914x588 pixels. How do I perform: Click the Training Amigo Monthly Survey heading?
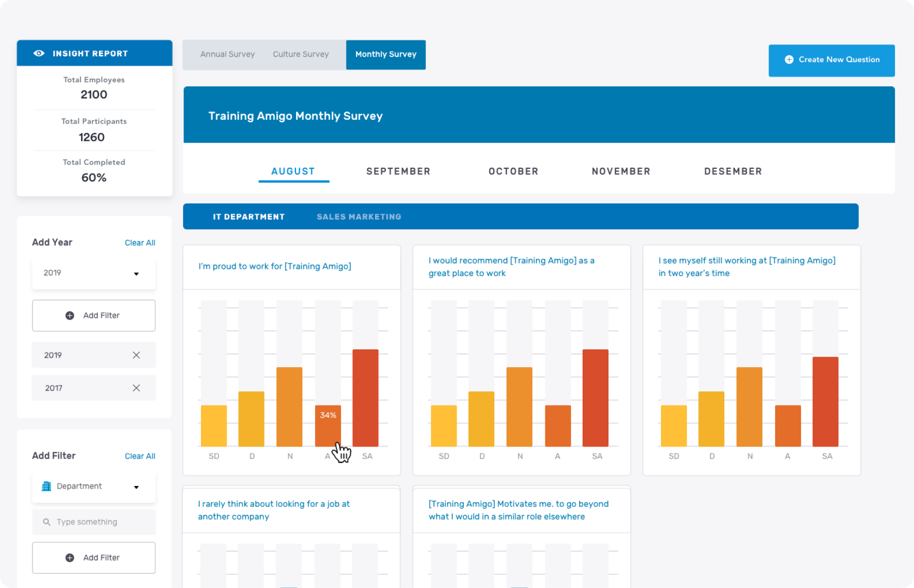tap(296, 116)
